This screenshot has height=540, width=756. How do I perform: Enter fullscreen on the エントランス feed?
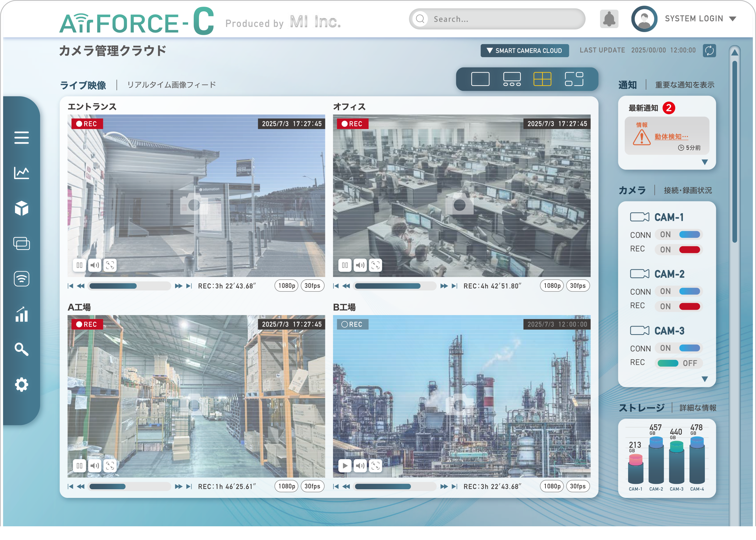click(x=110, y=265)
